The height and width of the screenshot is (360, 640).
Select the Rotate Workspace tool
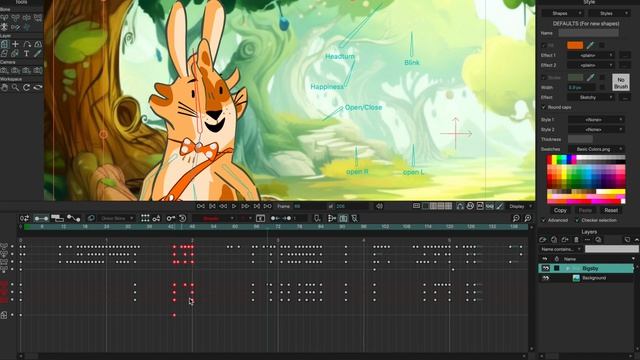coord(27,87)
